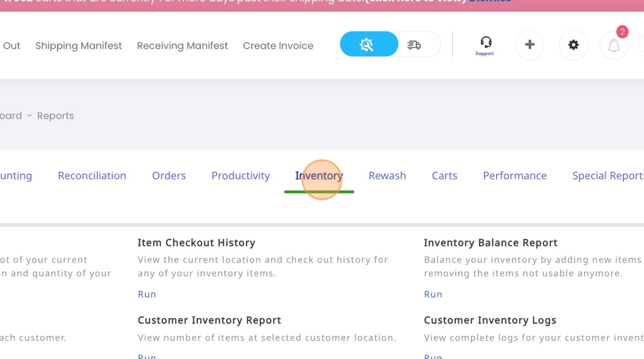Open the Performance tab

point(515,176)
